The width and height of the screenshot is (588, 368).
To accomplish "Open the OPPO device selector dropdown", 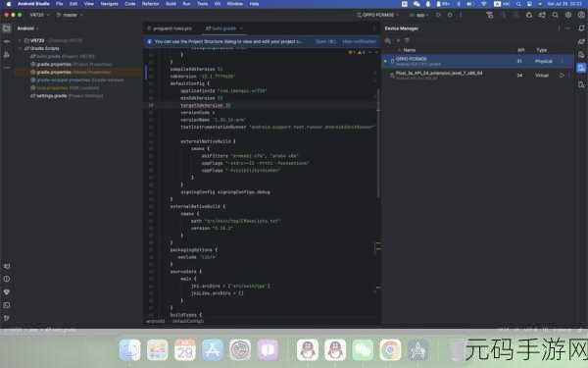I will 377,15.
